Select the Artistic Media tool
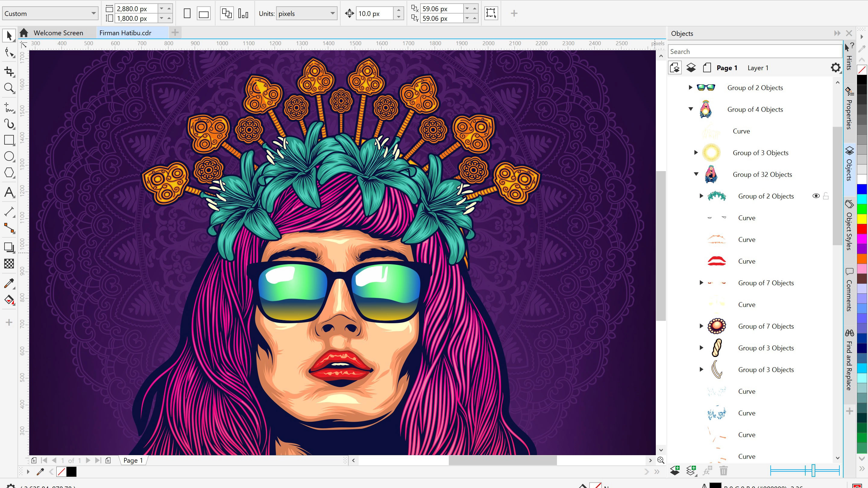This screenshot has width=868, height=488. pos(9,124)
